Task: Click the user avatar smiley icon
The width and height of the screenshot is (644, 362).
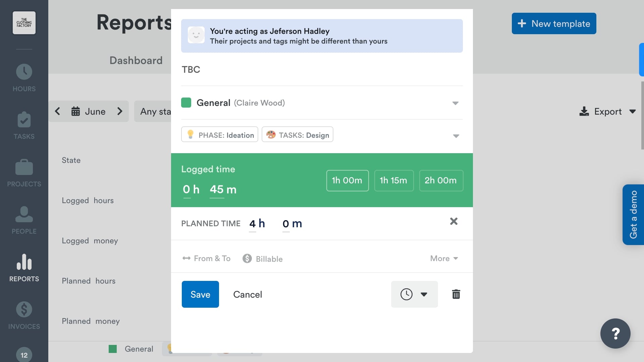Action: pyautogui.click(x=196, y=35)
